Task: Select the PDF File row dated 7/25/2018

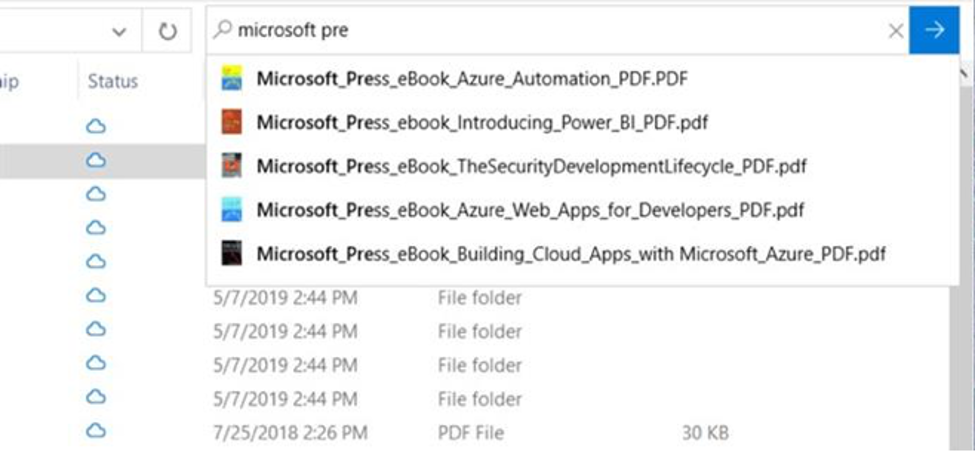Action: pos(473,431)
